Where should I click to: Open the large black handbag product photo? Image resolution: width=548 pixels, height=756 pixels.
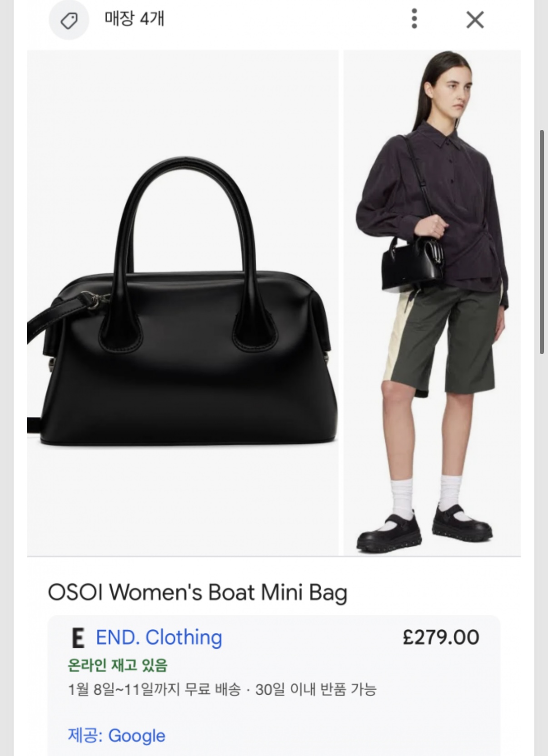pyautogui.click(x=183, y=302)
